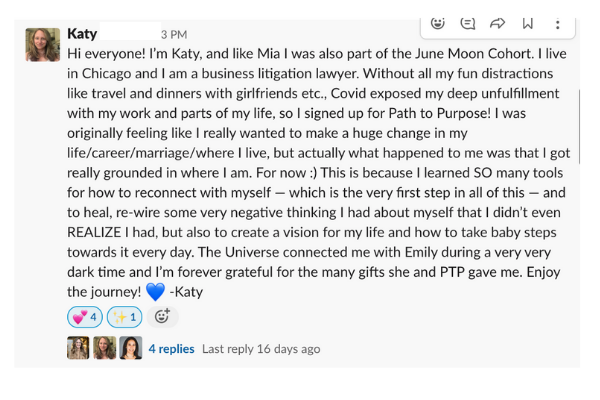Image resolution: width=600 pixels, height=400 pixels.
Task: Click the Katy sender name
Action: [82, 34]
